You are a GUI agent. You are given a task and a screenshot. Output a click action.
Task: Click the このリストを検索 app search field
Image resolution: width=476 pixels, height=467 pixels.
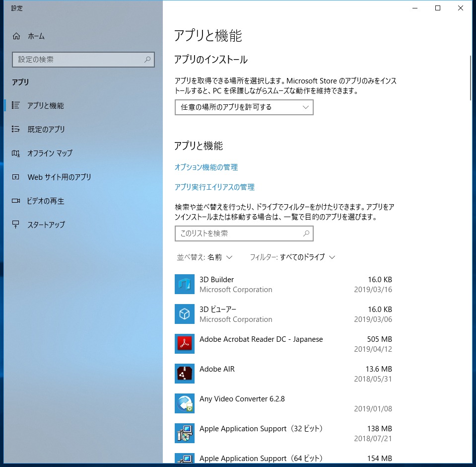coord(244,233)
